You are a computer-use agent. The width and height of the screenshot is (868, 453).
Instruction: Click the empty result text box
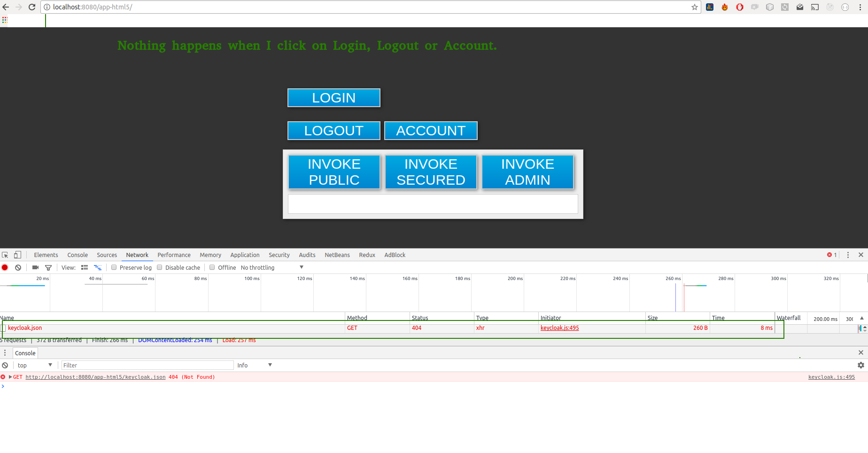coord(433,204)
